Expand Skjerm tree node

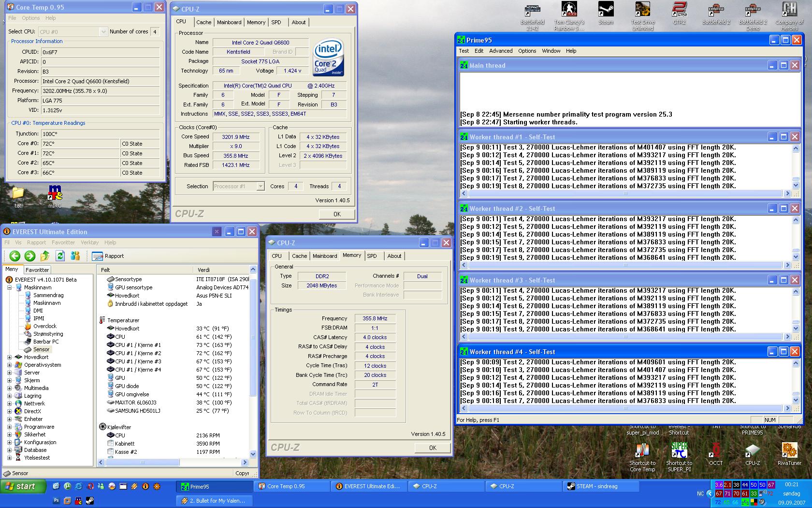9,380
